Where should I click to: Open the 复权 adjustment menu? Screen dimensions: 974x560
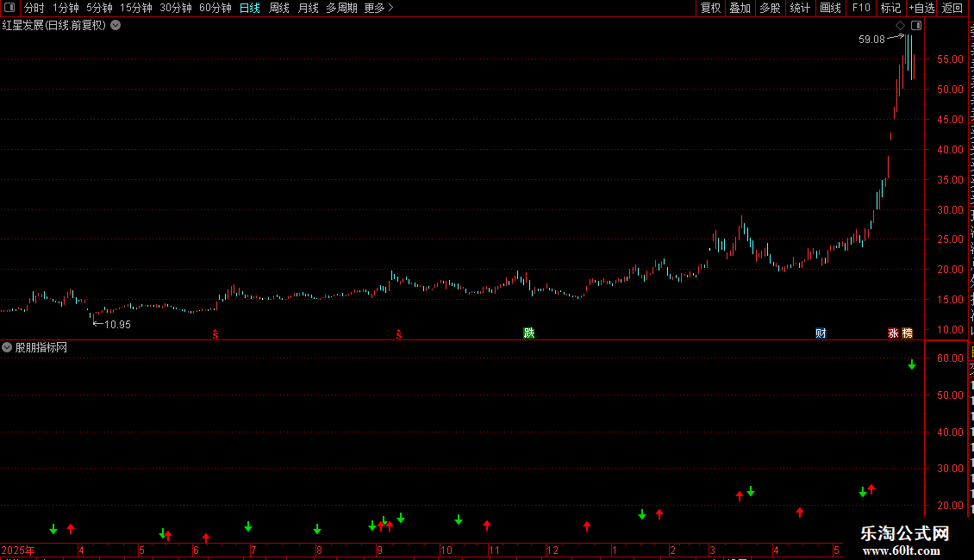710,8
